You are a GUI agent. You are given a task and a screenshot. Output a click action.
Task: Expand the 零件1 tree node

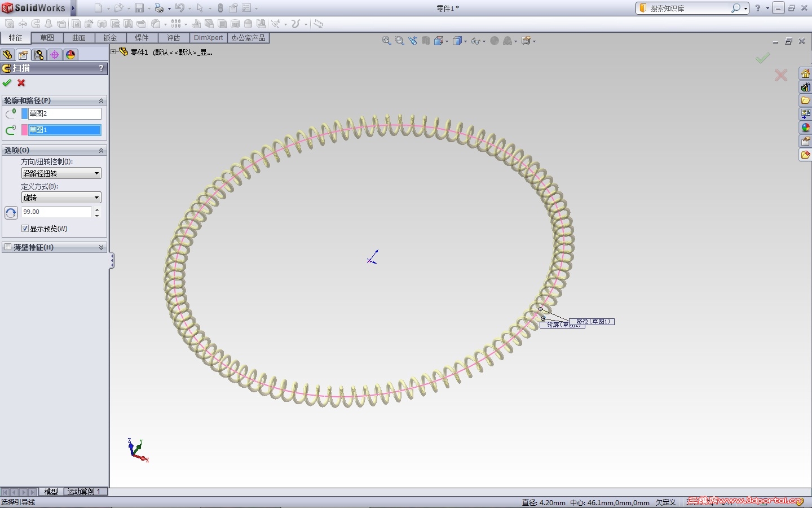[x=113, y=52]
